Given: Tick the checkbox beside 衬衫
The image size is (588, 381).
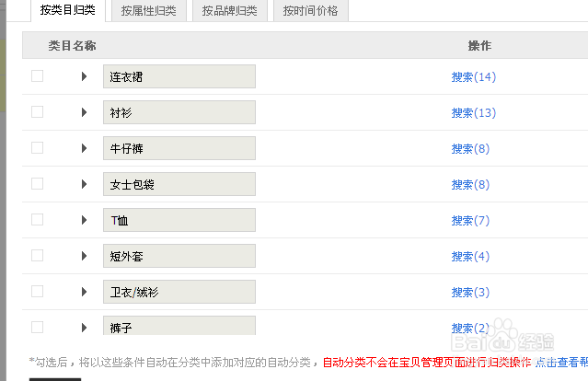Looking at the screenshot, I should [38, 112].
